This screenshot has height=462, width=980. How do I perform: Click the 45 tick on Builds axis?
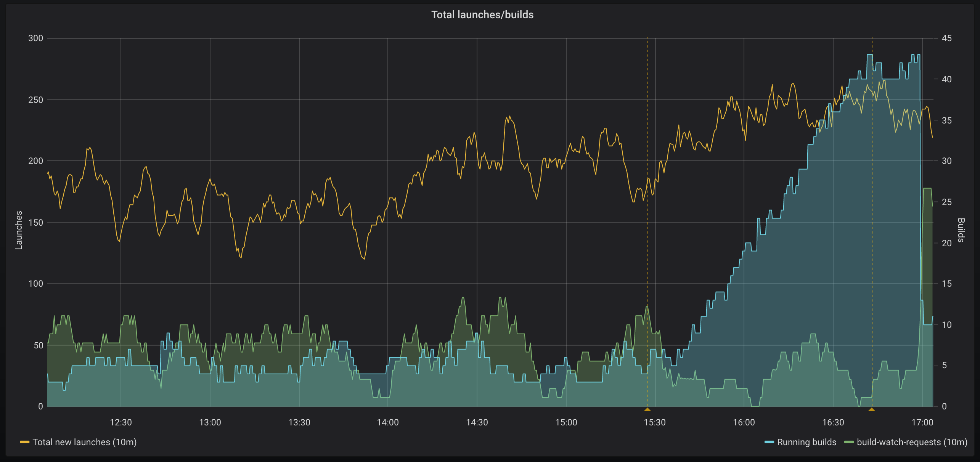[946, 38]
